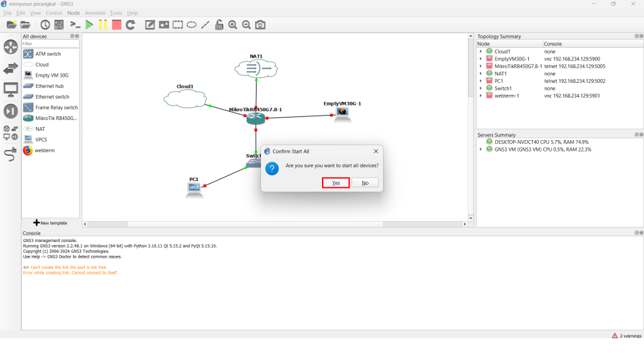The width and height of the screenshot is (644, 362).
Task: Toggle float on Topology Summary panel
Action: pyautogui.click(x=636, y=36)
